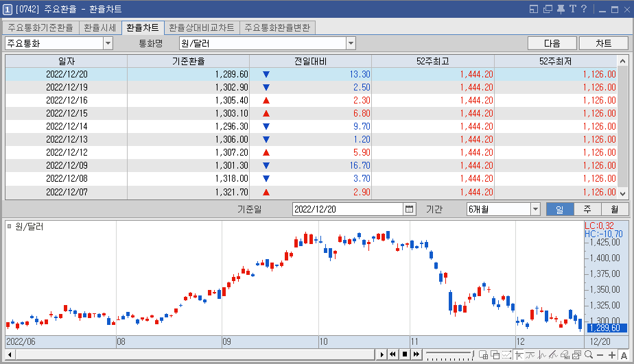Image resolution: width=634 pixels, height=364 pixels.
Task: Zoom out the chart with minus icon
Action: (600, 355)
